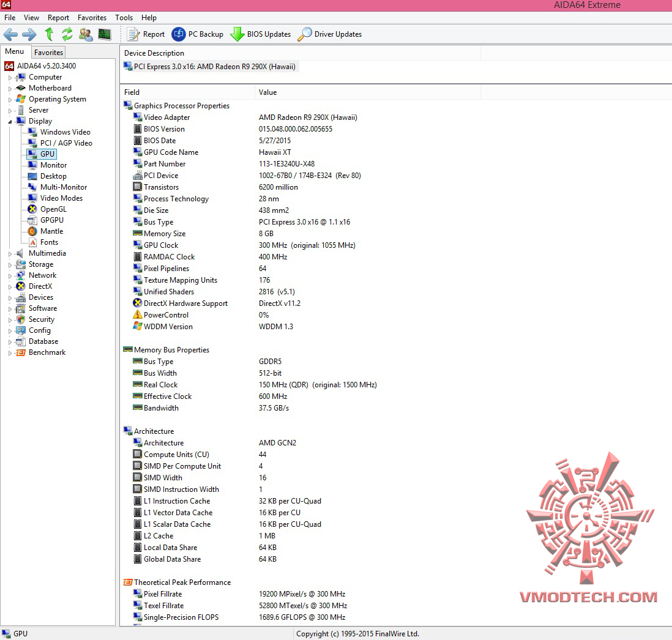Select the Bandwidth 37.5 GB/s row
Screen dimensions: 672x640
tap(211, 408)
